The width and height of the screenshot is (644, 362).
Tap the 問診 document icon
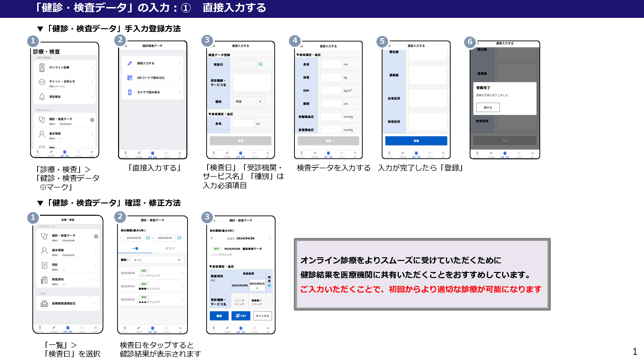coord(44,265)
